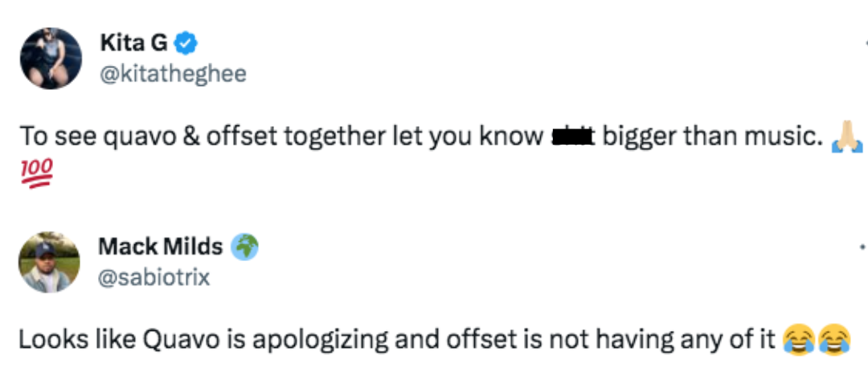The height and width of the screenshot is (388, 868).
Task: Open the @kitatheghee handle link
Action: point(172,74)
